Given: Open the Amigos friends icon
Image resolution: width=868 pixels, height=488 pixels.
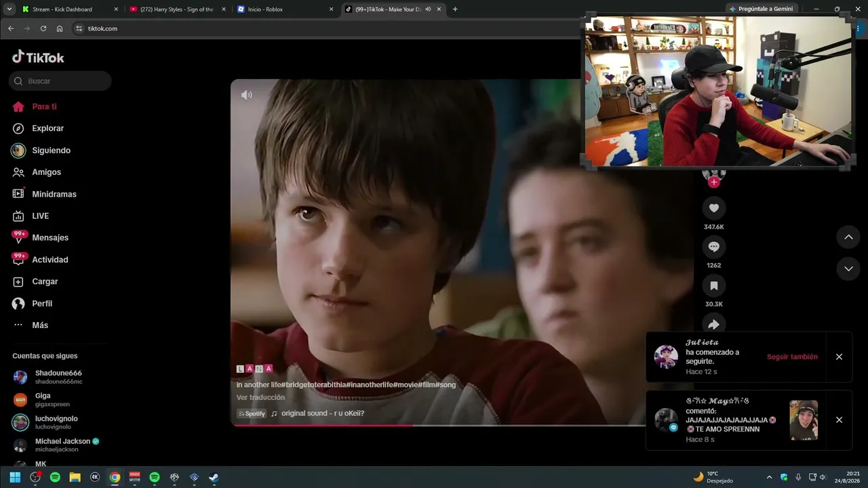Looking at the screenshot, I should [x=18, y=172].
